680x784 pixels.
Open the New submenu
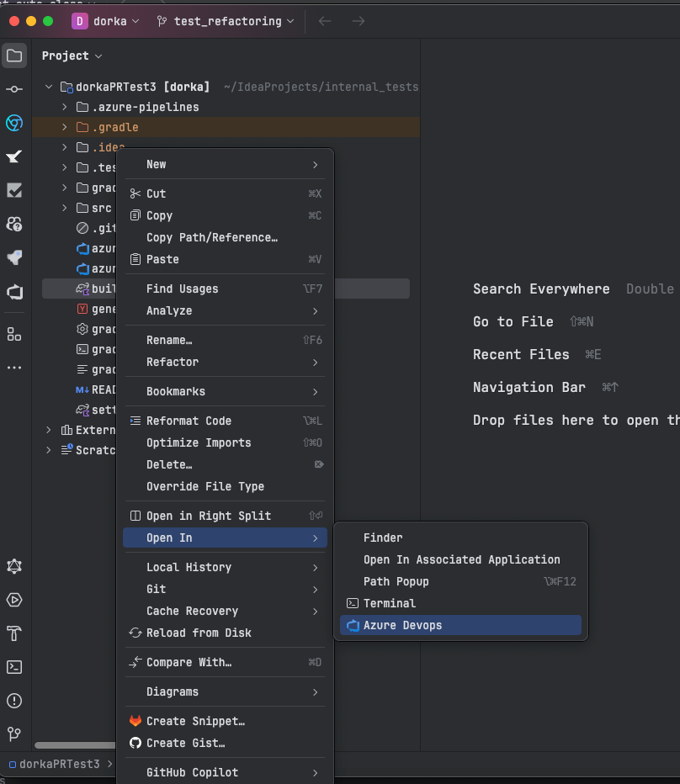pyautogui.click(x=225, y=165)
